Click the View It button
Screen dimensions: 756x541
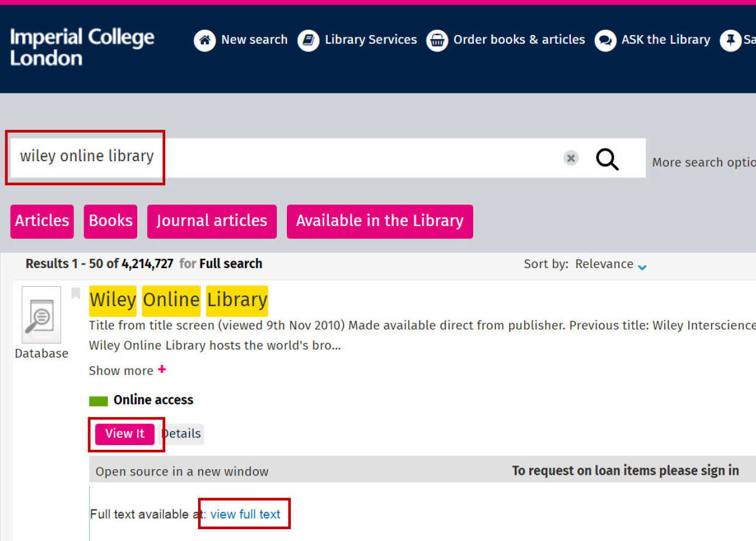(x=125, y=434)
